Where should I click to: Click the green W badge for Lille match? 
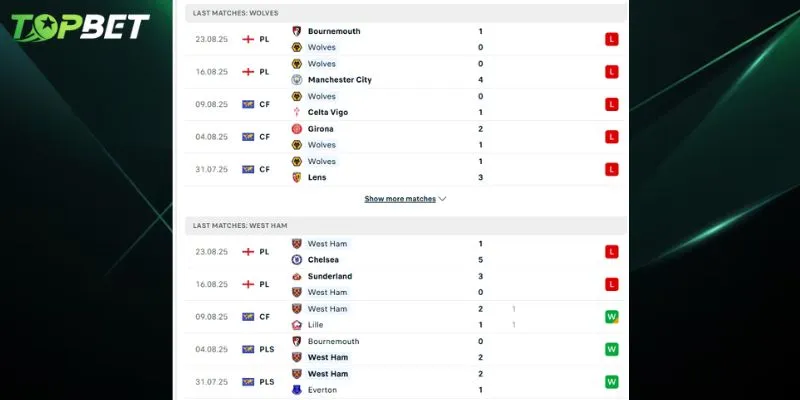(x=611, y=317)
